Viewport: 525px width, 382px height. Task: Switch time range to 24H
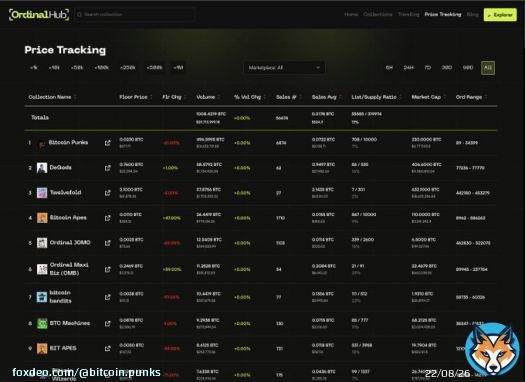(408, 68)
